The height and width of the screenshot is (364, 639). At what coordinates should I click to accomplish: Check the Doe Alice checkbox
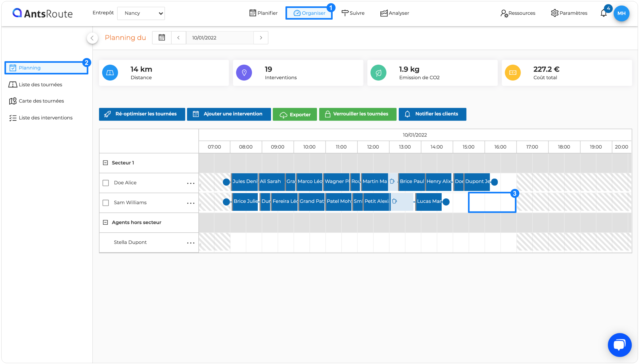106,183
